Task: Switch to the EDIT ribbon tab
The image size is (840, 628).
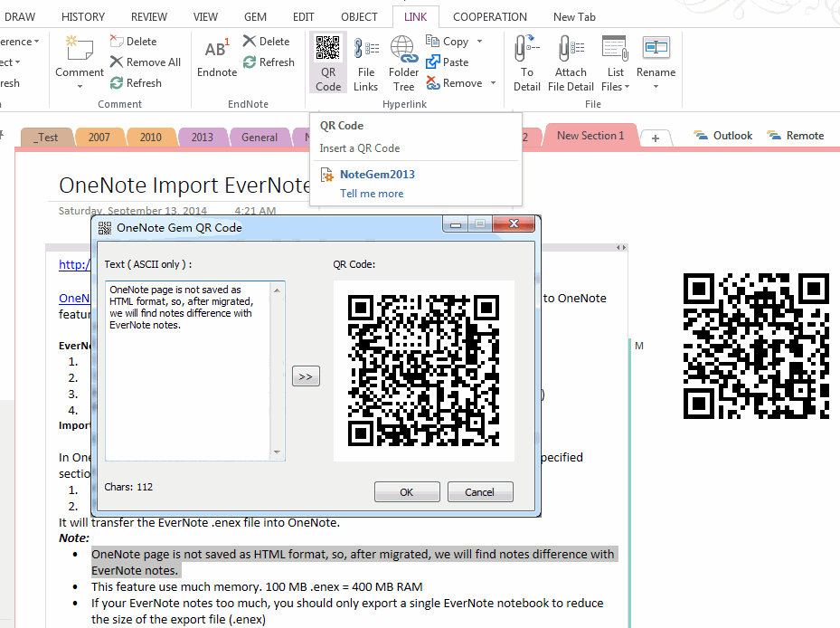Action: click(x=303, y=17)
